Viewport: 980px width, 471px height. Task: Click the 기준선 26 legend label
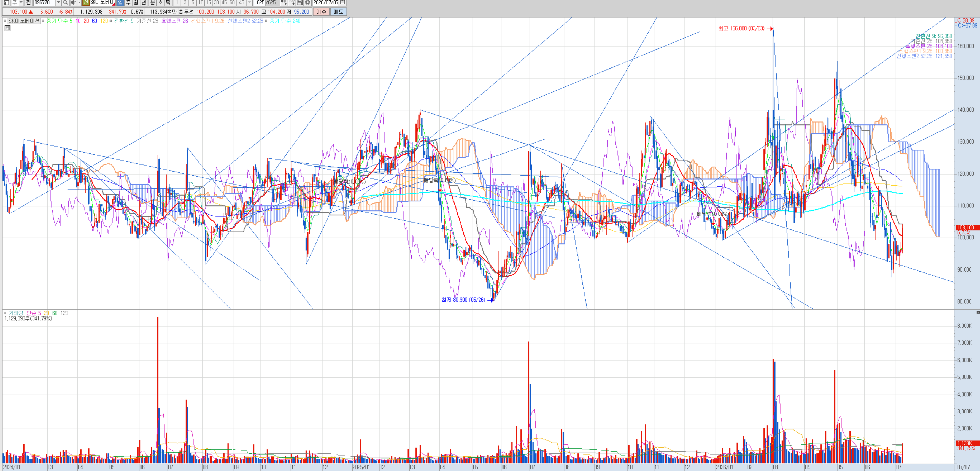[147, 21]
